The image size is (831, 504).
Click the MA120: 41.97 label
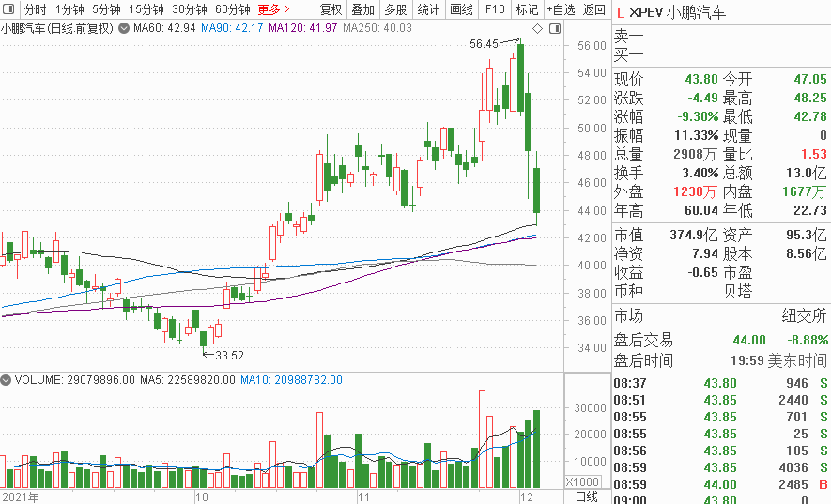coord(302,27)
